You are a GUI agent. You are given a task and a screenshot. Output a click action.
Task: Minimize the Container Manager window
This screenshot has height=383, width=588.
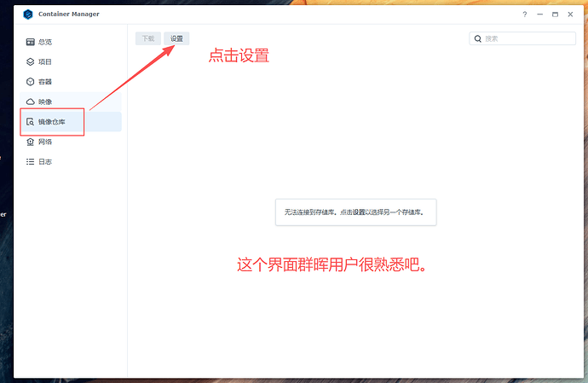[x=539, y=15]
